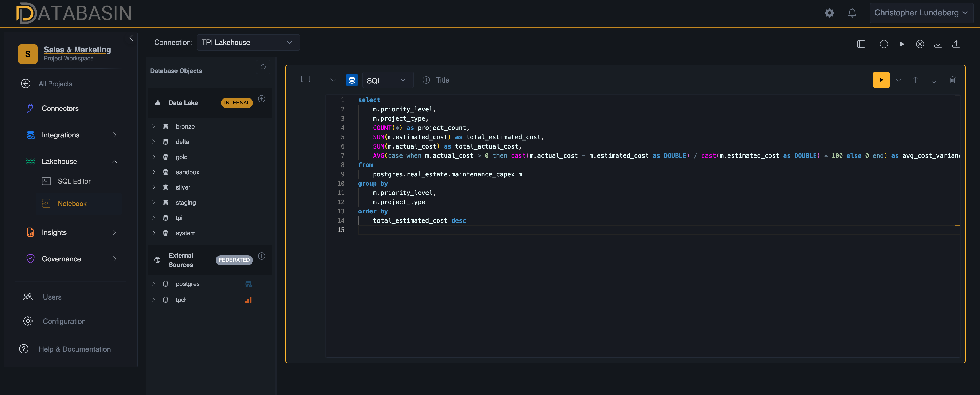Toggle the side panel layout icon

click(861, 44)
